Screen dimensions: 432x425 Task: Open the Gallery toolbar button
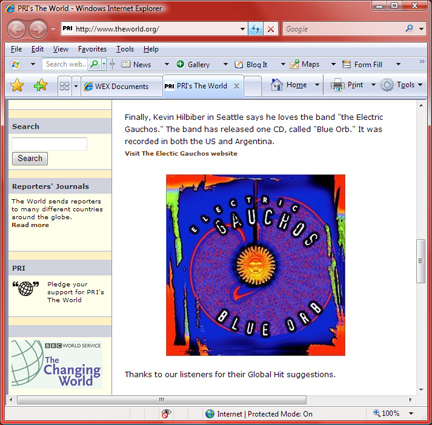coord(193,64)
